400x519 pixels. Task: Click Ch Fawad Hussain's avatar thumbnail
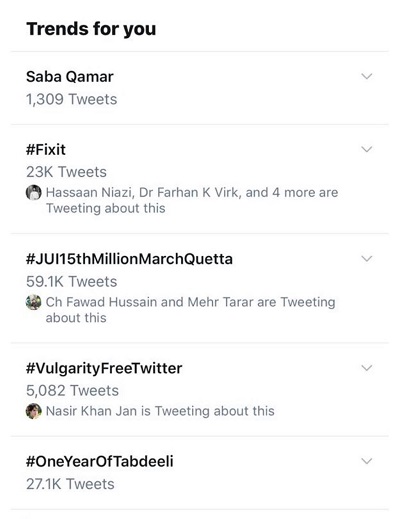[34, 302]
